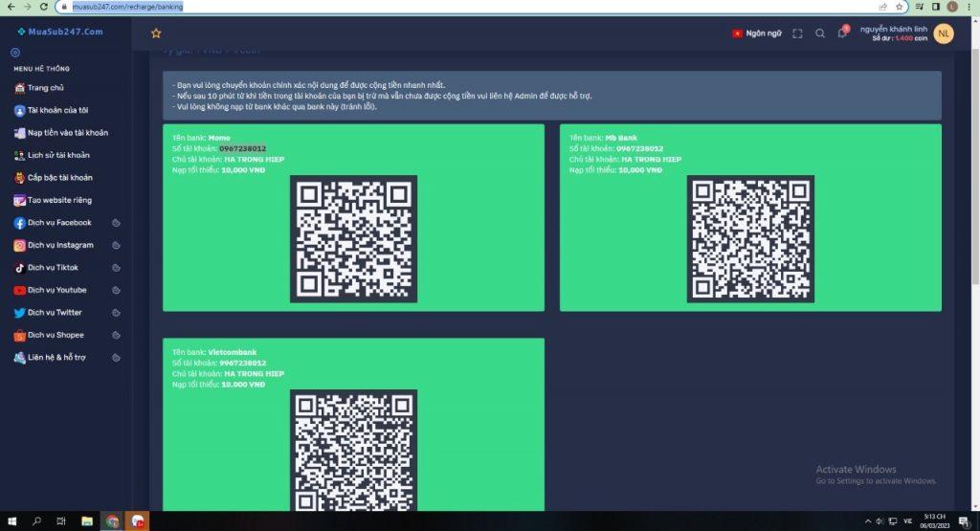Open the Ngôn ngữ language selector
This screenshot has height=531, width=980.
pyautogui.click(x=757, y=33)
